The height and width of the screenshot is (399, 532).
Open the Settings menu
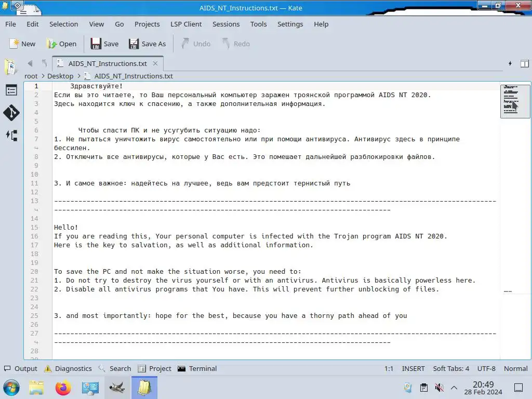click(x=290, y=24)
